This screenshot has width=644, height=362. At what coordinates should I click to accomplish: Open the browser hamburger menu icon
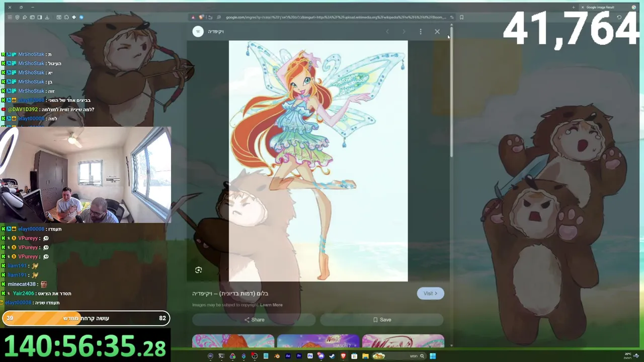click(x=10, y=17)
